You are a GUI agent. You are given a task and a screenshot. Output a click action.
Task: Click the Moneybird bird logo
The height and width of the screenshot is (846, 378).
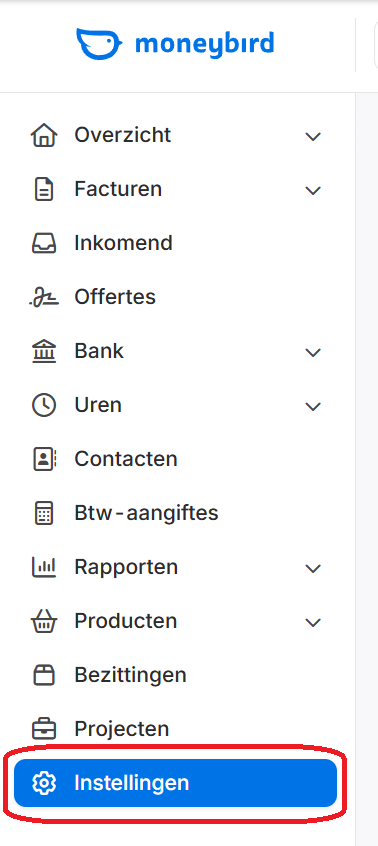[99, 44]
